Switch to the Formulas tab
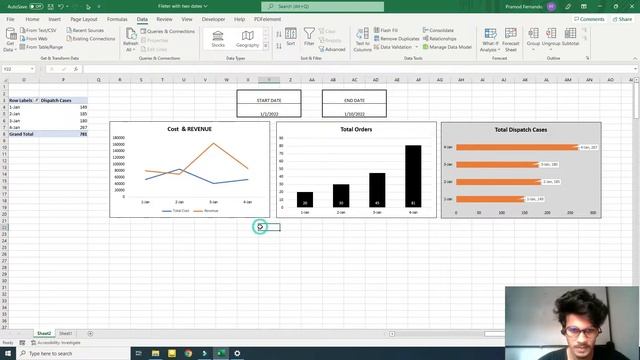 pos(117,19)
